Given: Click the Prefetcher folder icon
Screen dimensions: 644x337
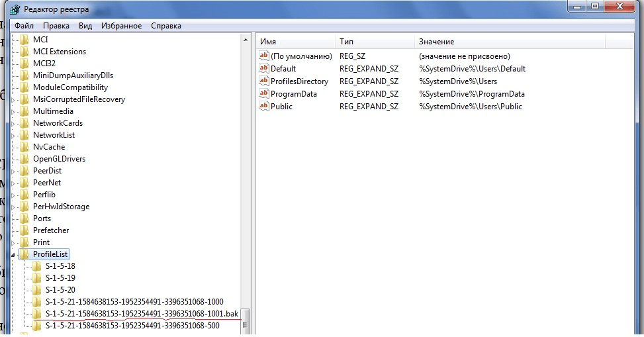Looking at the screenshot, I should point(25,230).
